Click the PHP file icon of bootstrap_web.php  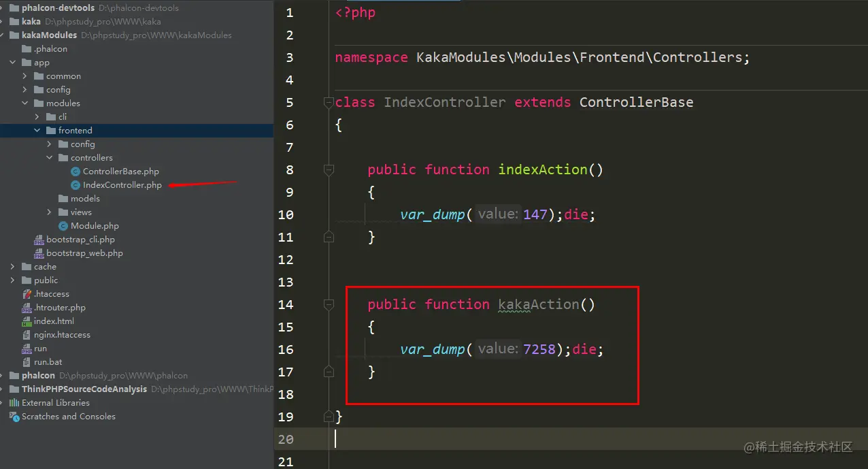coord(39,253)
